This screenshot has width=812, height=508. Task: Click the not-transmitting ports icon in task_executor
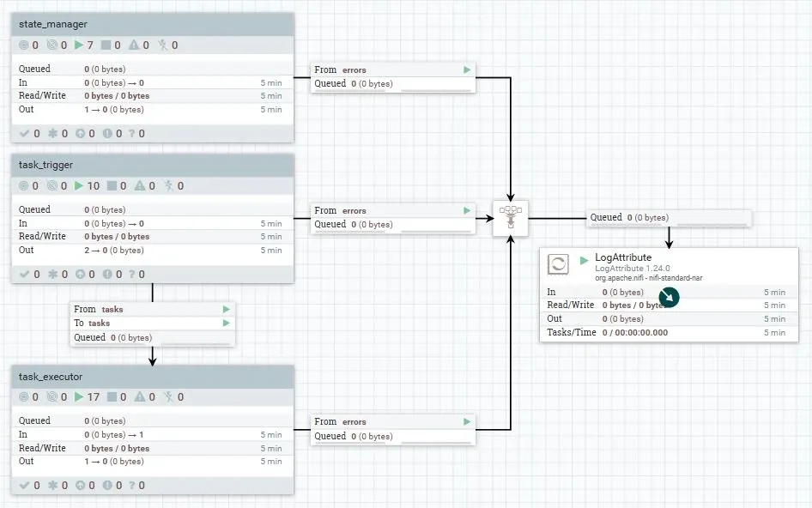tap(52, 396)
